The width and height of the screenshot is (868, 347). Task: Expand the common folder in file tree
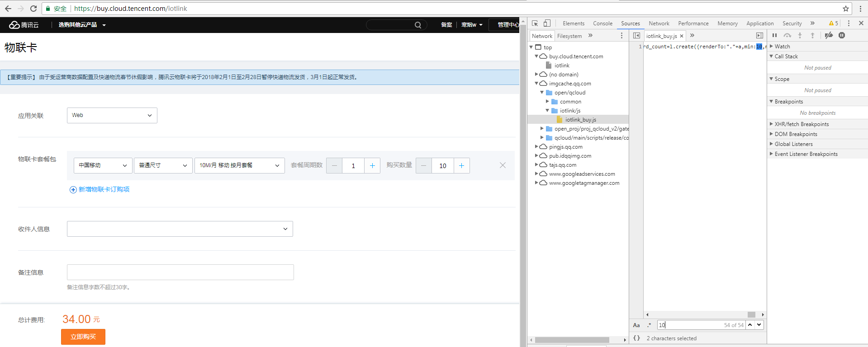(x=547, y=101)
